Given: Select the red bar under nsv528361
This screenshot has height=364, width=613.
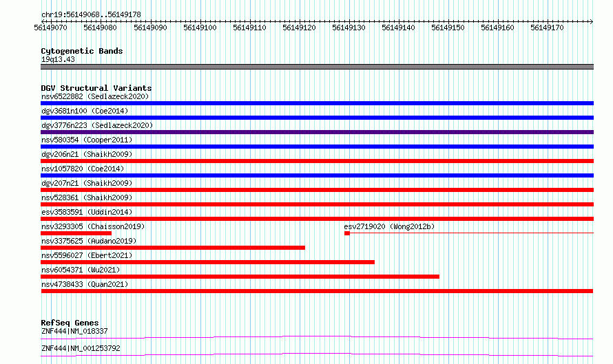Looking at the screenshot, I should (x=317, y=204).
